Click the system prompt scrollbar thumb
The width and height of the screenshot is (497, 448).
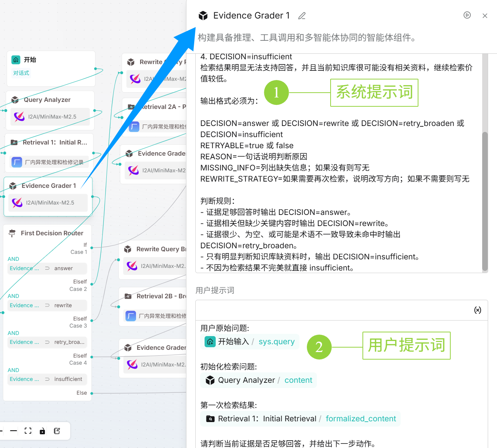(485, 201)
